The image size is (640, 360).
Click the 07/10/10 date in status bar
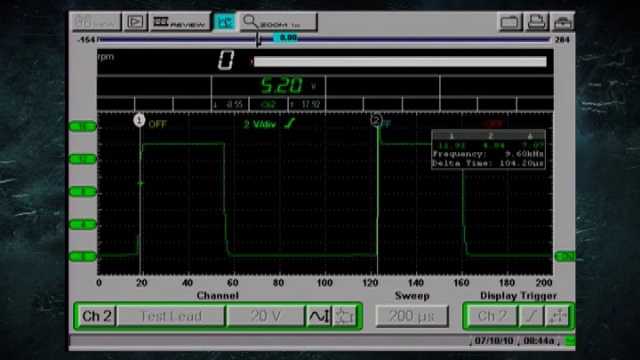point(494,340)
